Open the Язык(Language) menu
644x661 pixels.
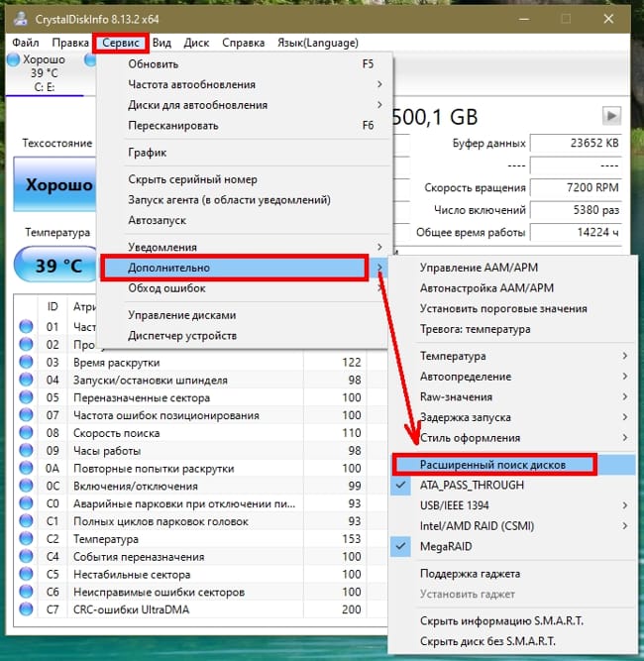coord(318,43)
